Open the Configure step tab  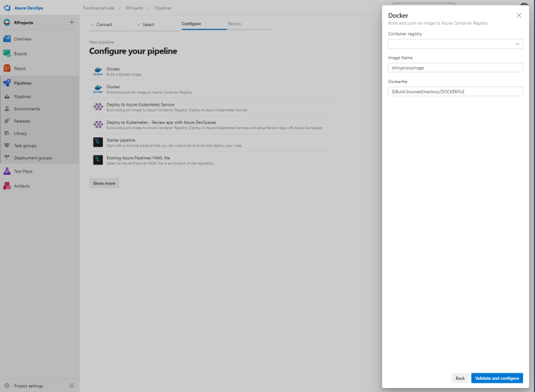tap(204, 24)
